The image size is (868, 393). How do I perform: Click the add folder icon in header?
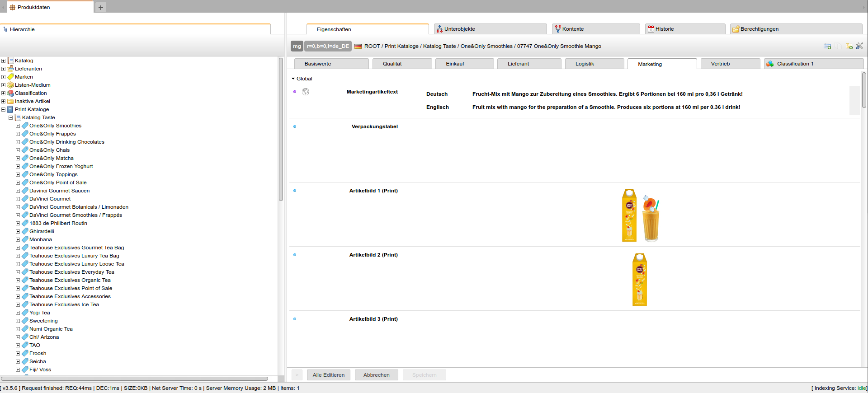pos(849,46)
